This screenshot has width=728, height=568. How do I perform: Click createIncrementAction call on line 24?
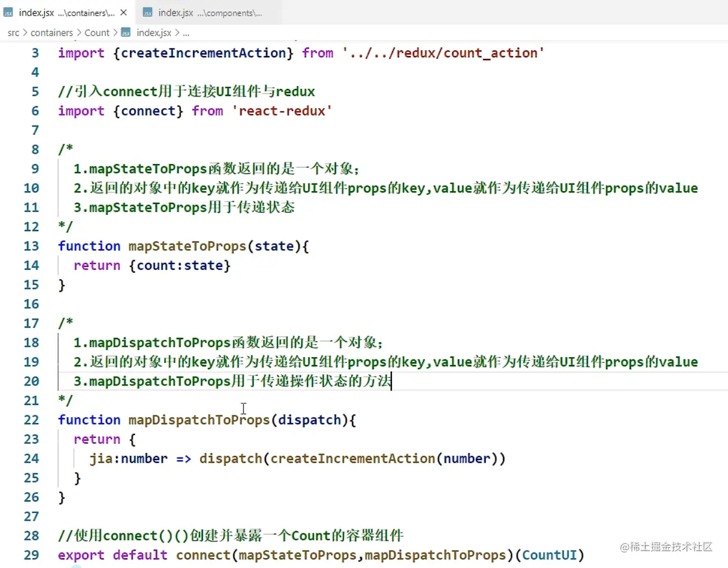[x=353, y=459]
